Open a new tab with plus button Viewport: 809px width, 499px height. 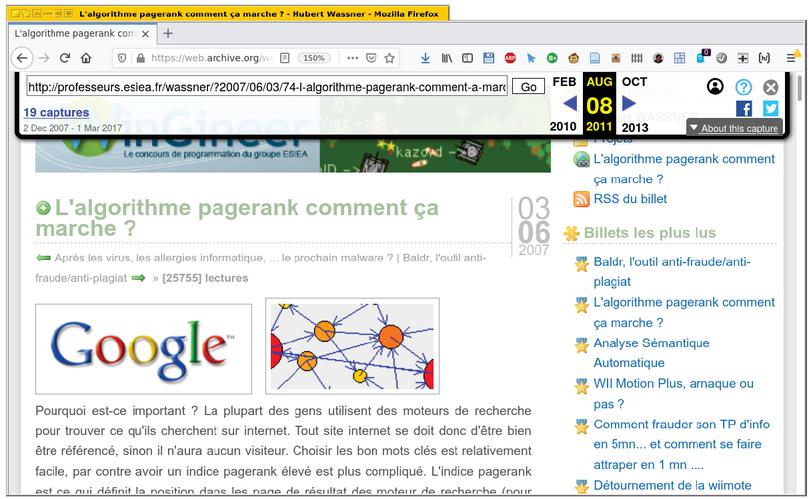click(168, 34)
